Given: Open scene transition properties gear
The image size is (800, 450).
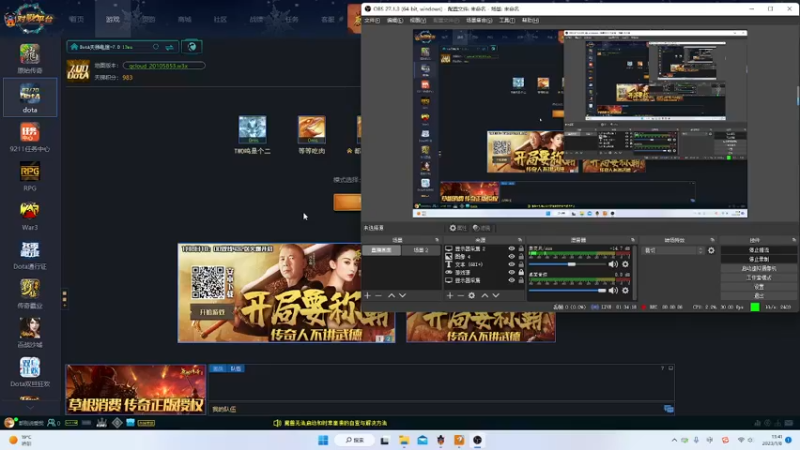Looking at the screenshot, I should pos(711,251).
